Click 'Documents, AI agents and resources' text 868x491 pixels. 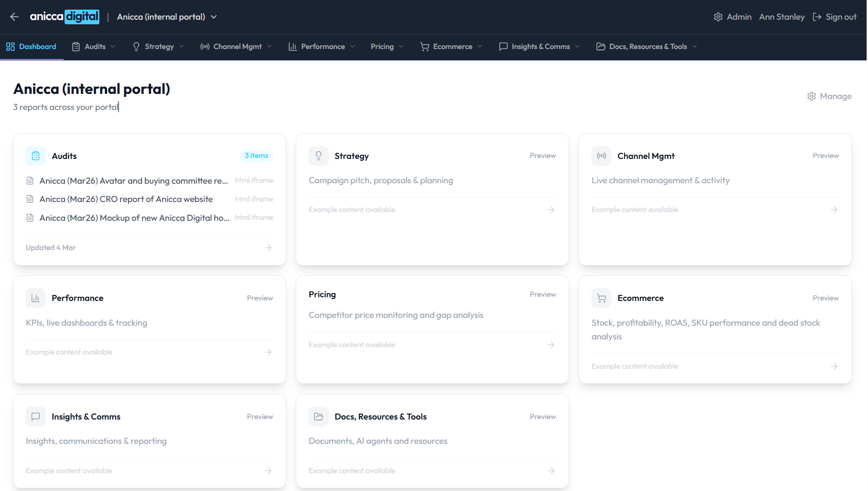pos(378,441)
